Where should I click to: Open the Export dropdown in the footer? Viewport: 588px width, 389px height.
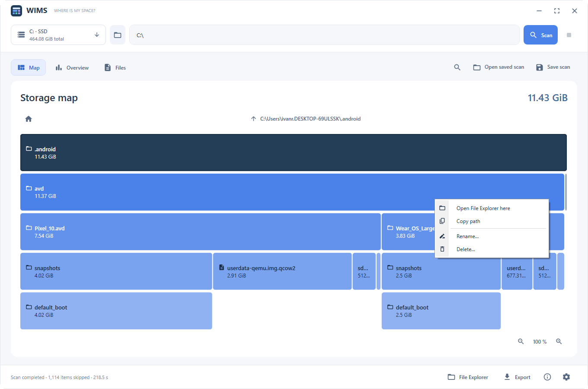point(517,377)
